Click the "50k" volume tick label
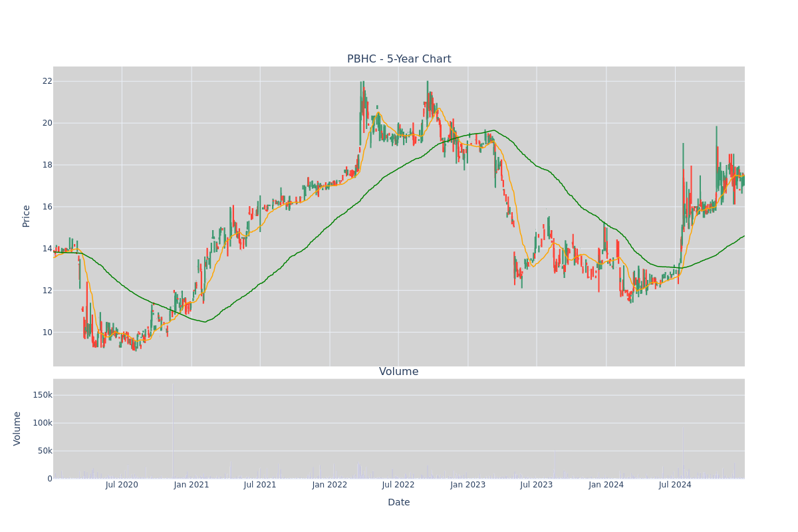The height and width of the screenshot is (532, 798). (x=45, y=451)
